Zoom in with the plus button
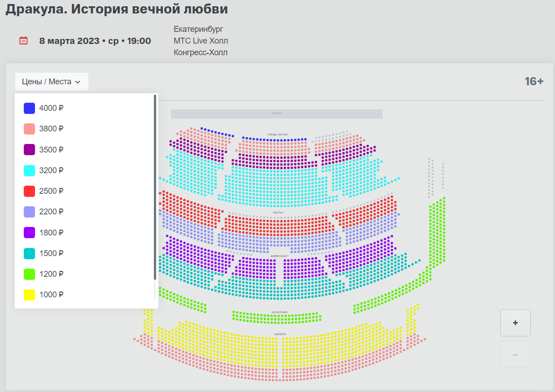 tap(515, 322)
